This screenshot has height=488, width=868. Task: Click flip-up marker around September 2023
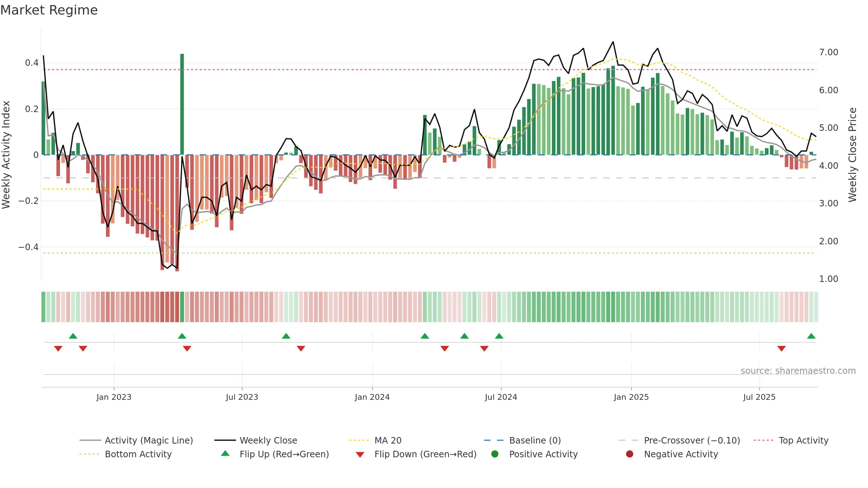(x=286, y=336)
